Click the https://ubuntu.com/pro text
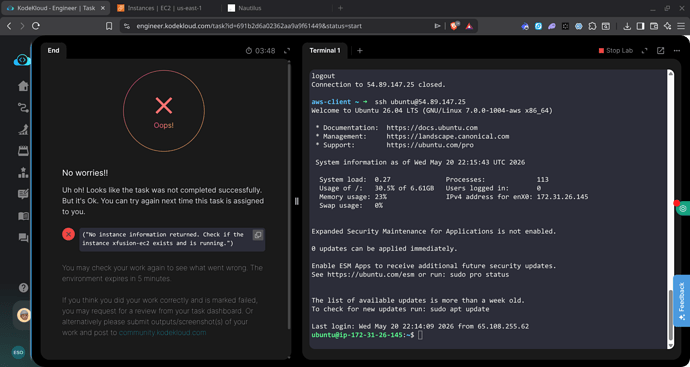 point(430,145)
